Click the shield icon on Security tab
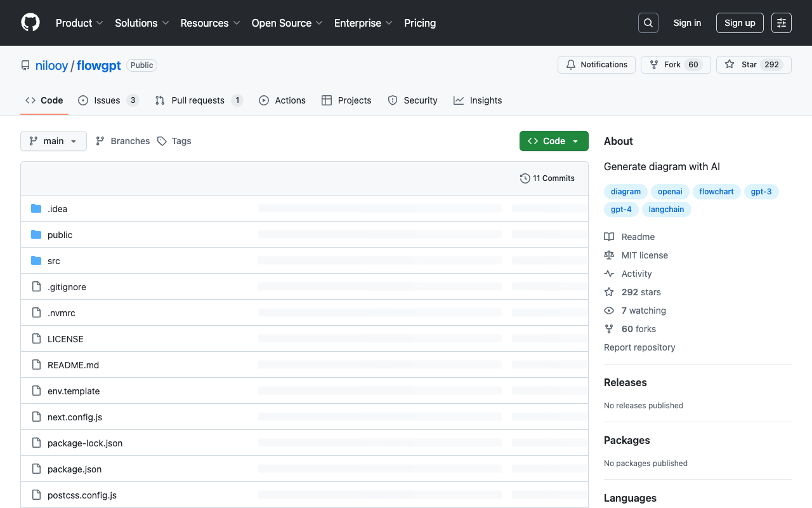812x508 pixels. (393, 100)
